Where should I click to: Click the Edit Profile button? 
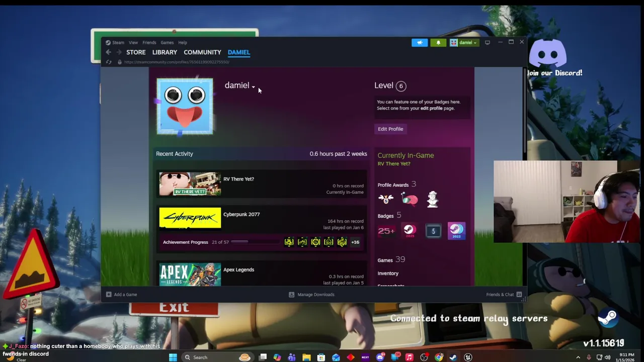point(390,129)
